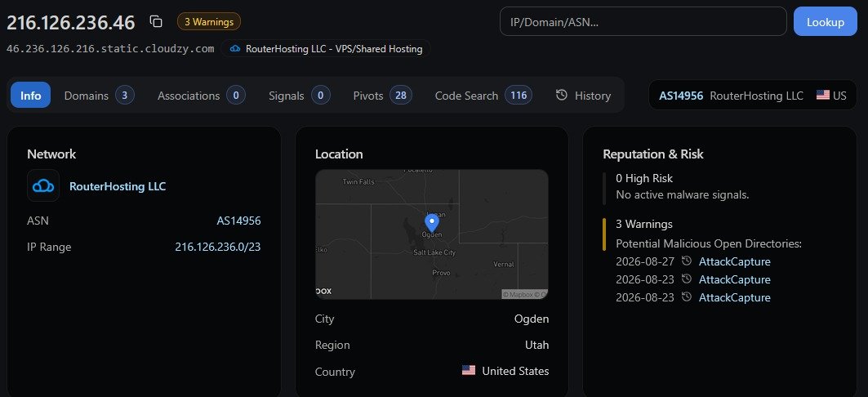This screenshot has width=868, height=397.
Task: Click the Salt Lake City label on the map
Action: [x=434, y=252]
